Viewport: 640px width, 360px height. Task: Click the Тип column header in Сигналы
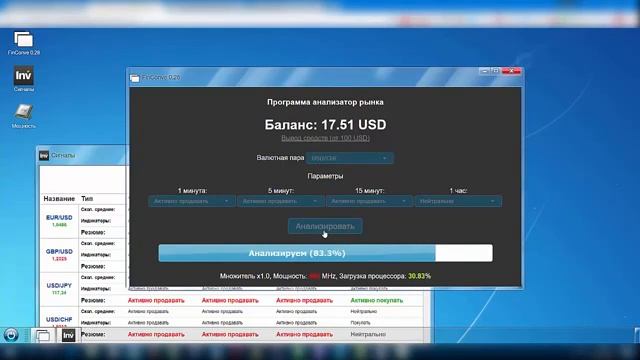click(87, 199)
